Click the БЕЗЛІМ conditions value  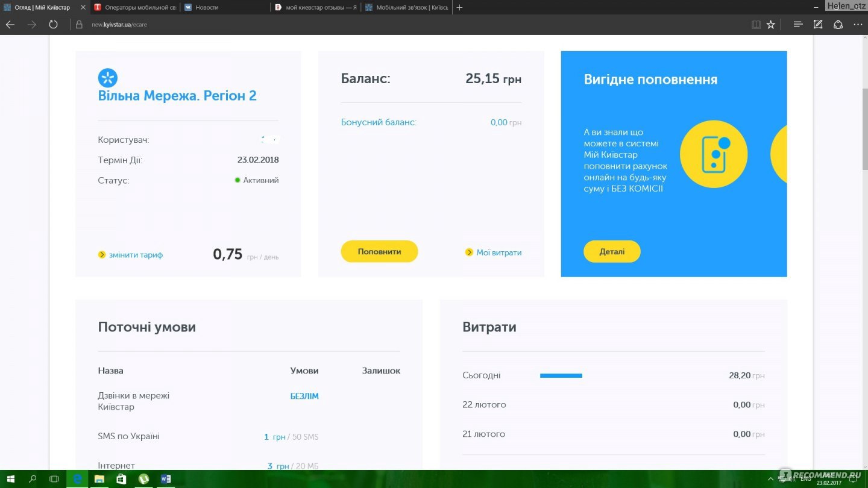point(304,396)
